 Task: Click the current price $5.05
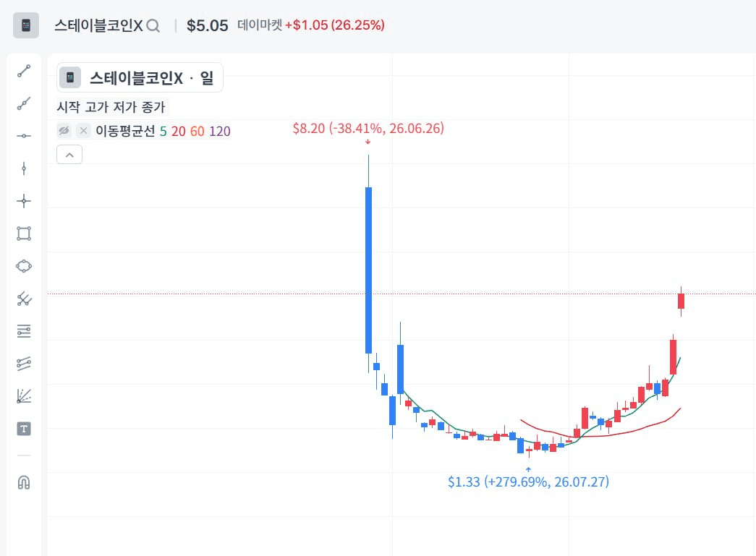pyautogui.click(x=208, y=25)
